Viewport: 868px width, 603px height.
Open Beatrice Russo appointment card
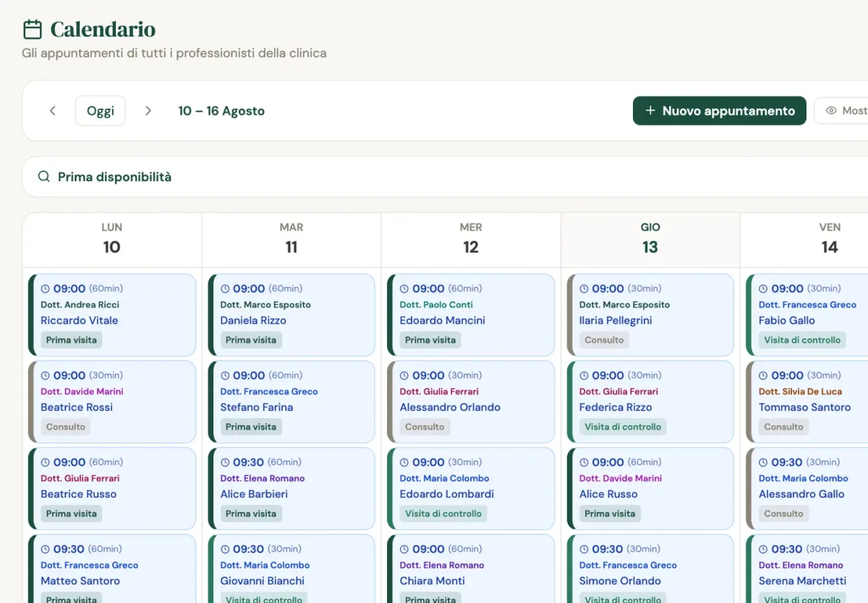112,488
